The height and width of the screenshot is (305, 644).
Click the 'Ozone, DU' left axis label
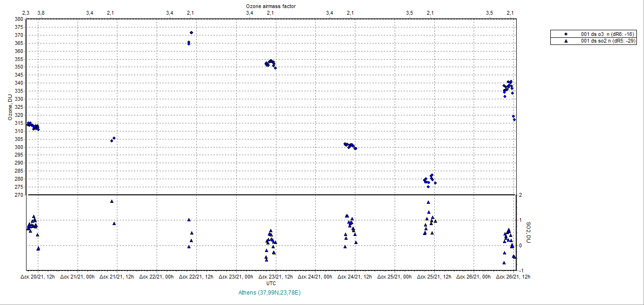(9, 107)
